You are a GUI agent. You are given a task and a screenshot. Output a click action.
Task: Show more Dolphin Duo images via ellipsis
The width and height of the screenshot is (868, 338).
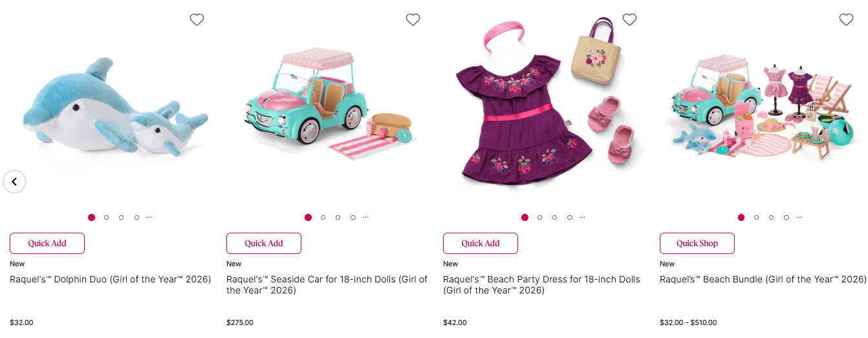point(149,217)
